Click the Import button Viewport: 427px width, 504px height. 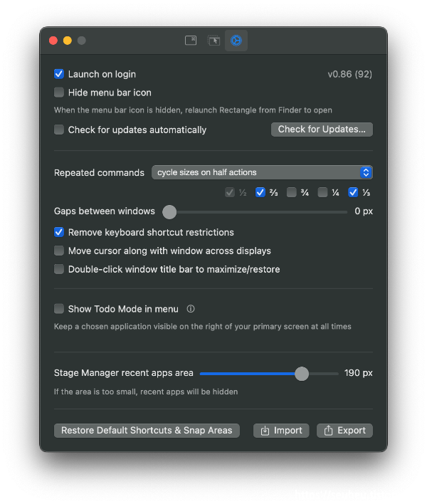281,431
